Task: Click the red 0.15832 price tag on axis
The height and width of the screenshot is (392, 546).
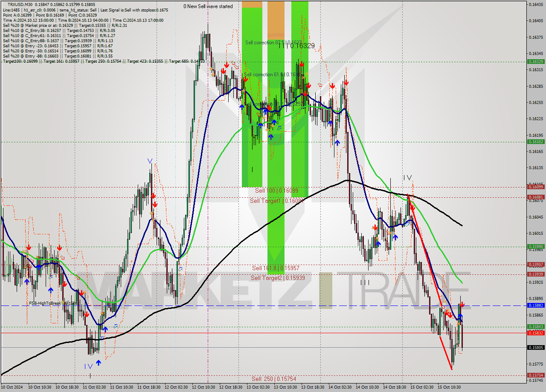Action: point(536,333)
